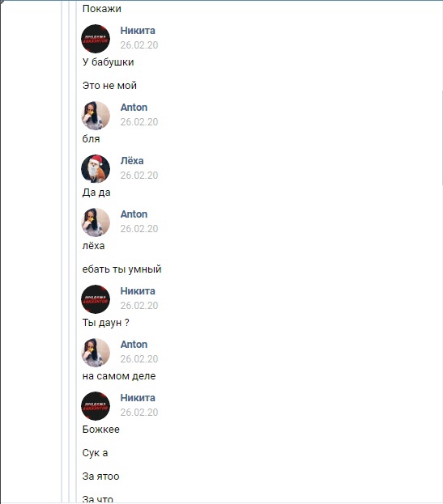Open Никита's name above the "Божкее" message
Image resolution: width=443 pixels, height=504 pixels.
pyautogui.click(x=138, y=397)
